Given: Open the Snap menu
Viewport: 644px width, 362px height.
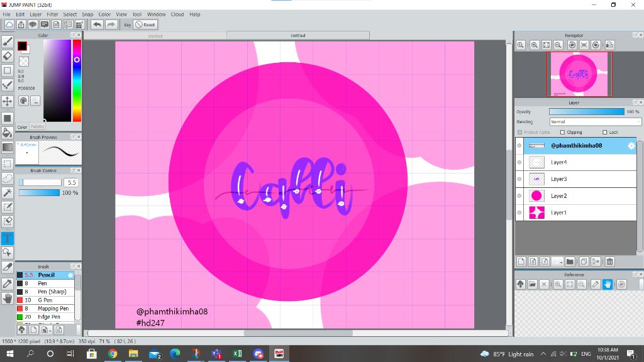Looking at the screenshot, I should 87,14.
